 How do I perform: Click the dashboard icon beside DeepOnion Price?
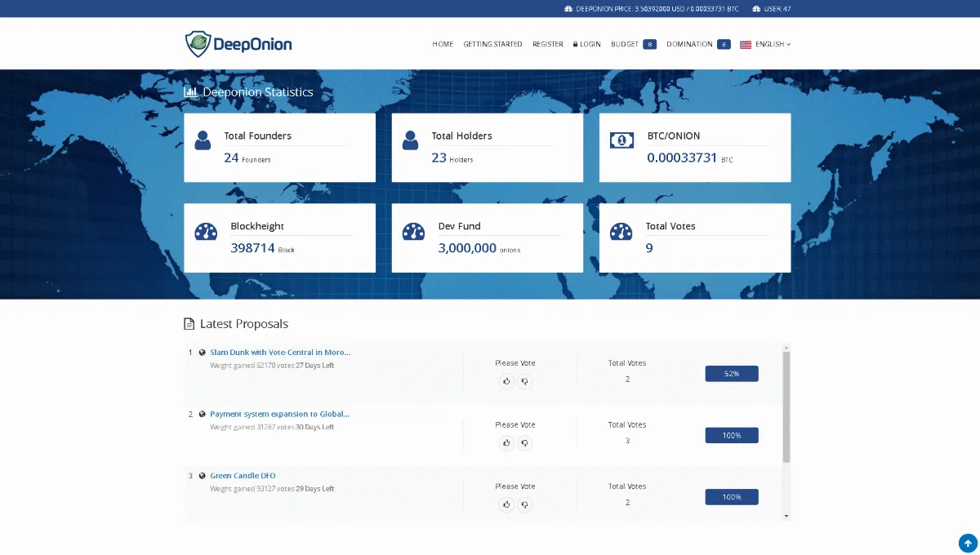pos(568,9)
